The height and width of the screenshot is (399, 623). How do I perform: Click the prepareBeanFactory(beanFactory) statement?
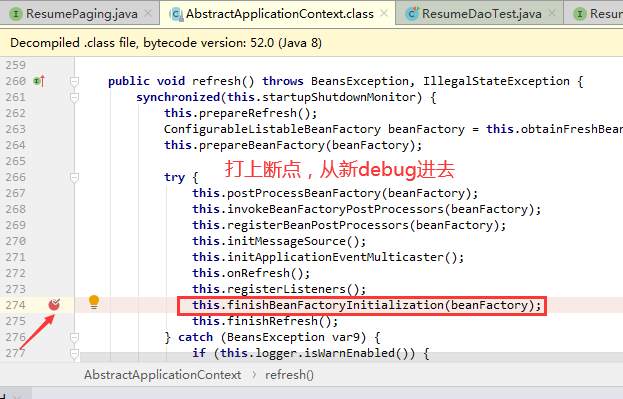[293, 145]
